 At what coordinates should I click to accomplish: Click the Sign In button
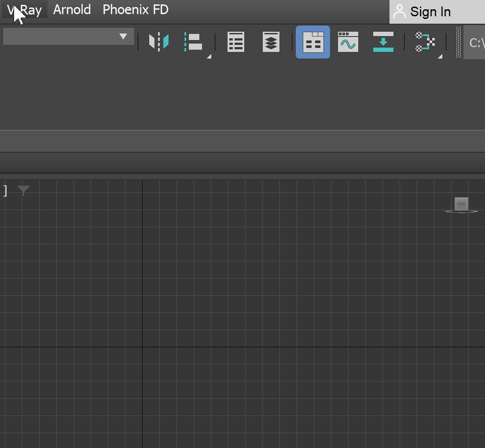[437, 12]
